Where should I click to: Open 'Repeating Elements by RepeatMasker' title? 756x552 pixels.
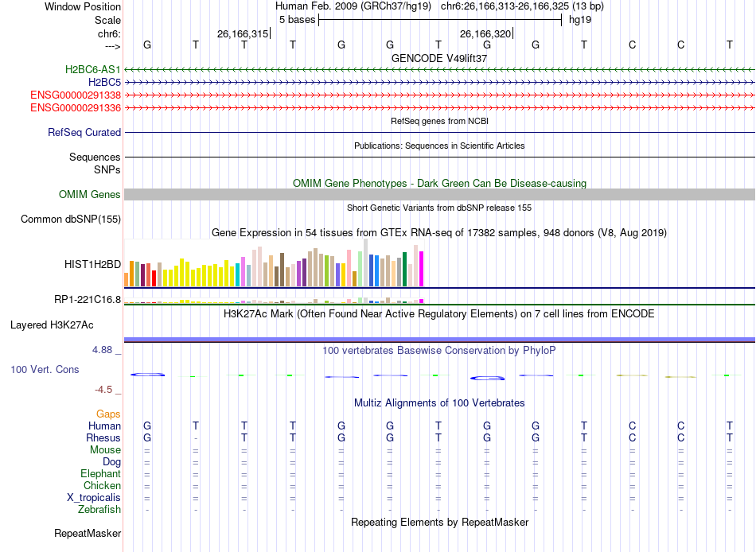coord(439,522)
